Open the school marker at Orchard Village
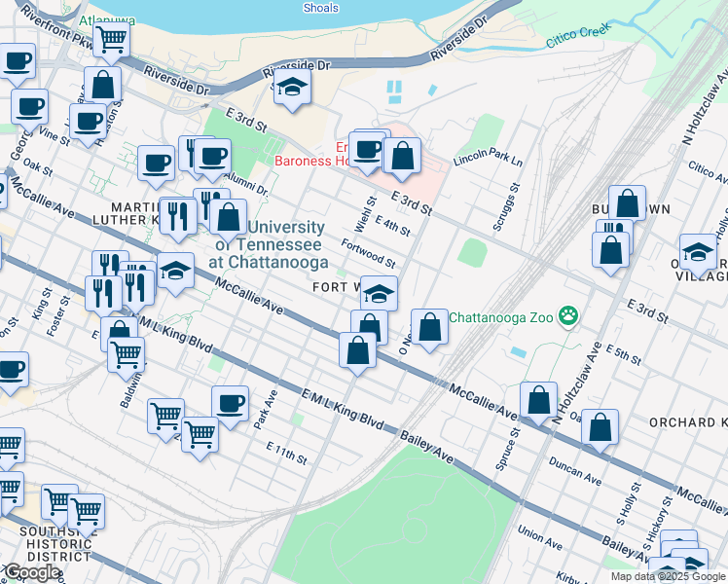The width and height of the screenshot is (728, 584). pos(698,252)
